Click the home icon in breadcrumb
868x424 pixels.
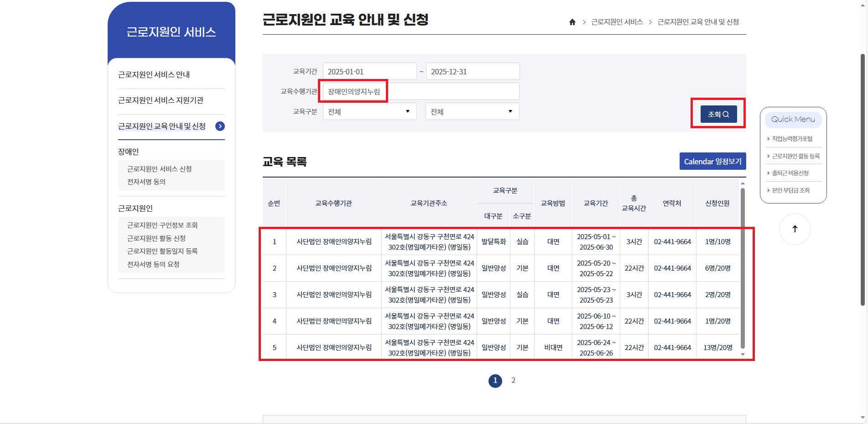[572, 22]
